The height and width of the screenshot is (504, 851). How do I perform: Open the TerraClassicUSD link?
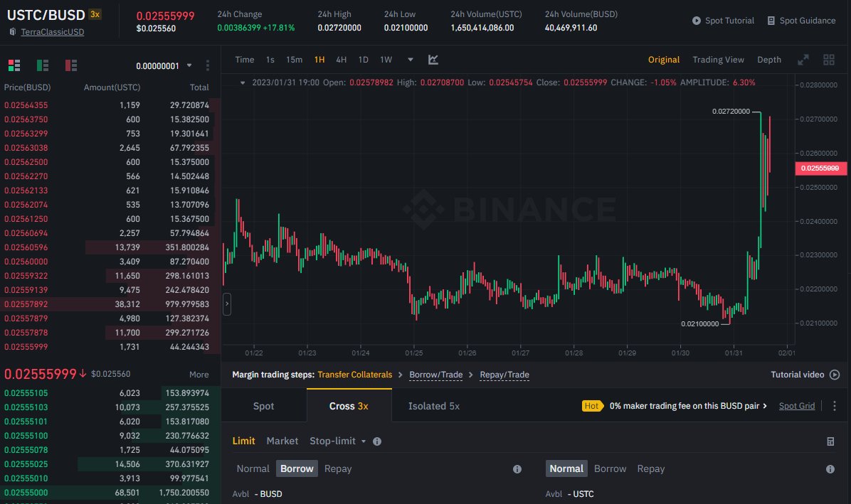(52, 32)
